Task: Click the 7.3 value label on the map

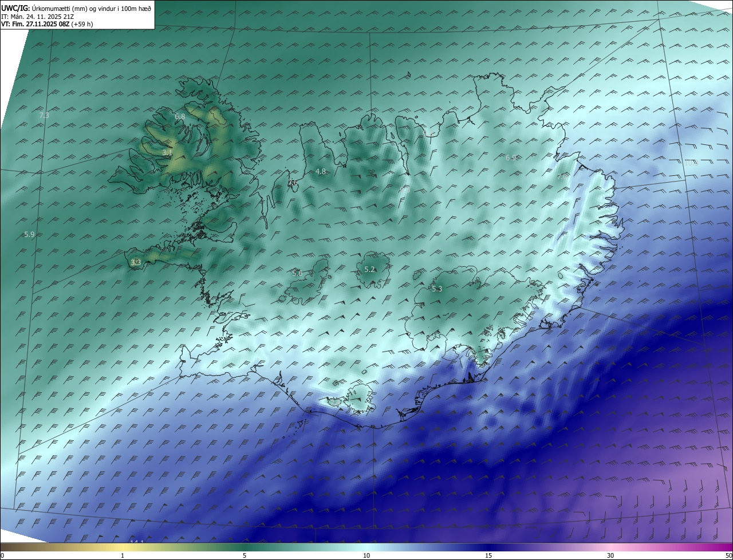Action: pos(44,116)
